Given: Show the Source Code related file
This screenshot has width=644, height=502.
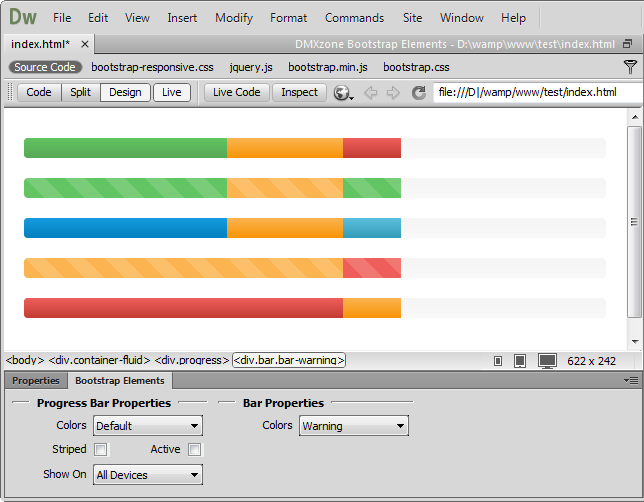Looking at the screenshot, I should coord(45,67).
